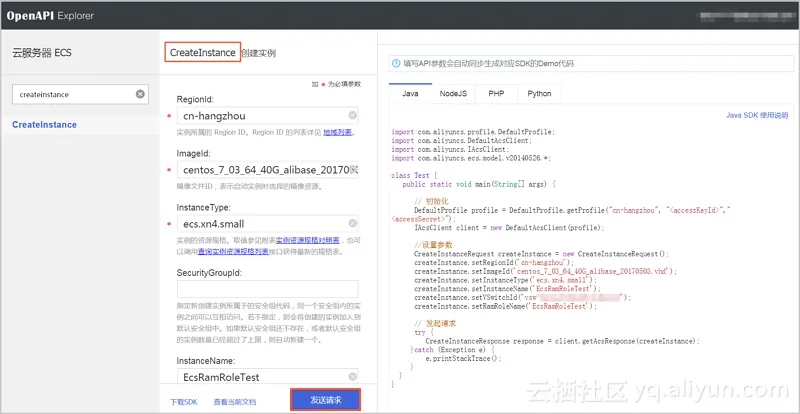Screen dimensions: 800x414
Task: Switch to the NodeJS code tab
Action: coord(453,94)
